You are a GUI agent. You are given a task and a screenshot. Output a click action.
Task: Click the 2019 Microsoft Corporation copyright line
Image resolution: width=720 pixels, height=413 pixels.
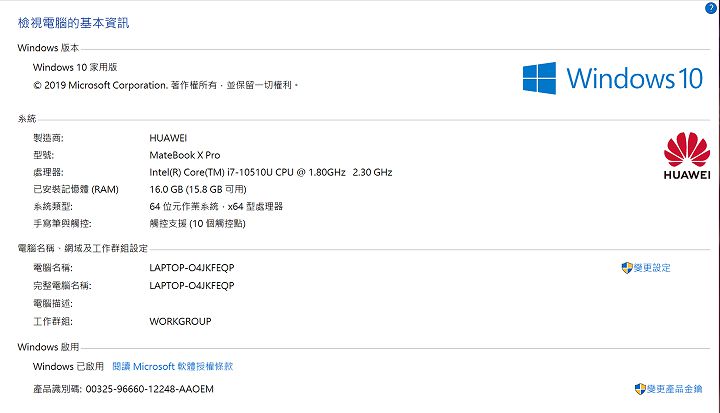[165, 85]
